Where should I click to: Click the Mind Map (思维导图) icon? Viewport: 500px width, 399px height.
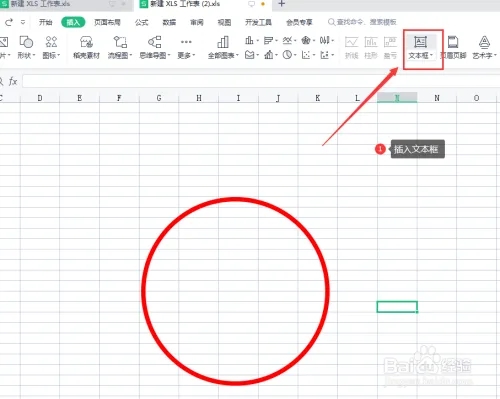click(155, 48)
